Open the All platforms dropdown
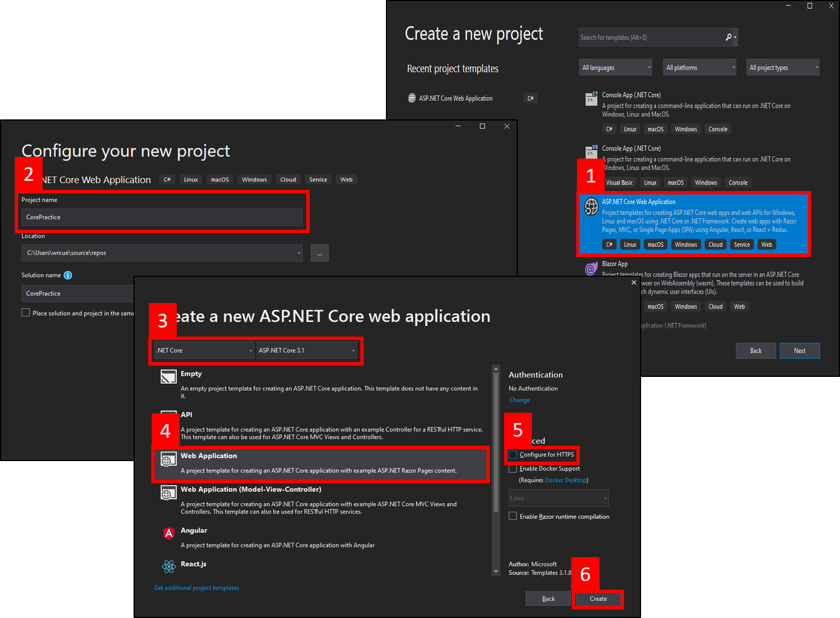The width and height of the screenshot is (840, 618). 700,68
